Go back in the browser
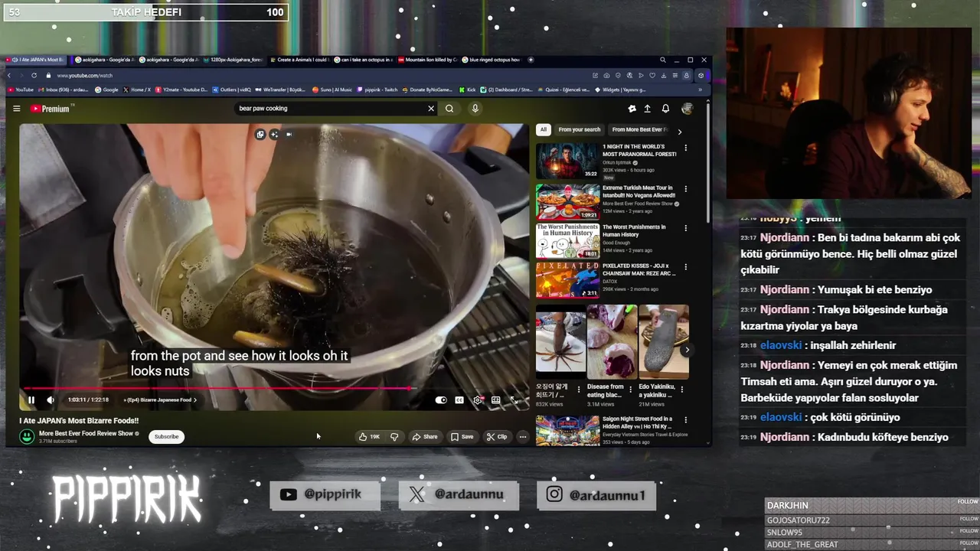980x551 pixels. pyautogui.click(x=9, y=76)
